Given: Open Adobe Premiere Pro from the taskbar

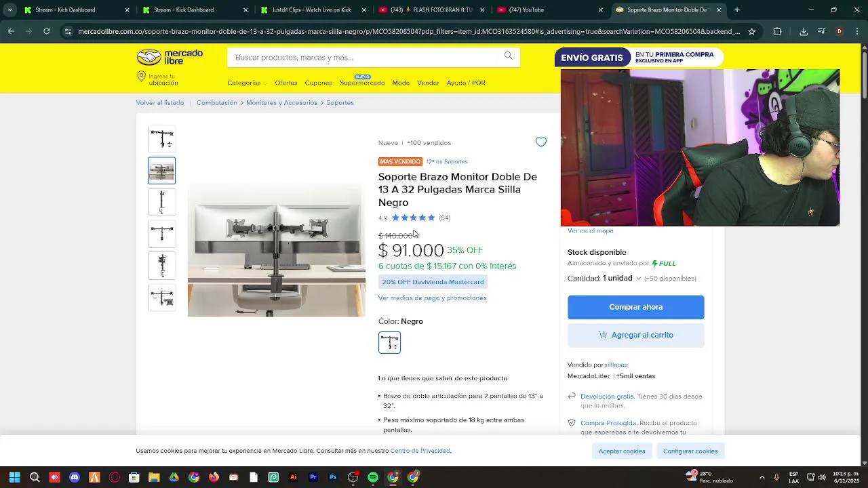Looking at the screenshot, I should [x=313, y=477].
